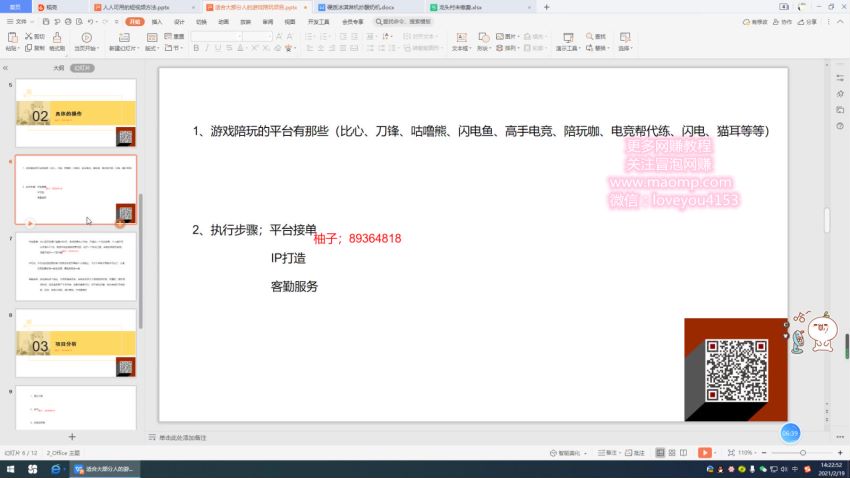Click the notes placeholder below slide
The image size is (850, 478).
(x=183, y=437)
